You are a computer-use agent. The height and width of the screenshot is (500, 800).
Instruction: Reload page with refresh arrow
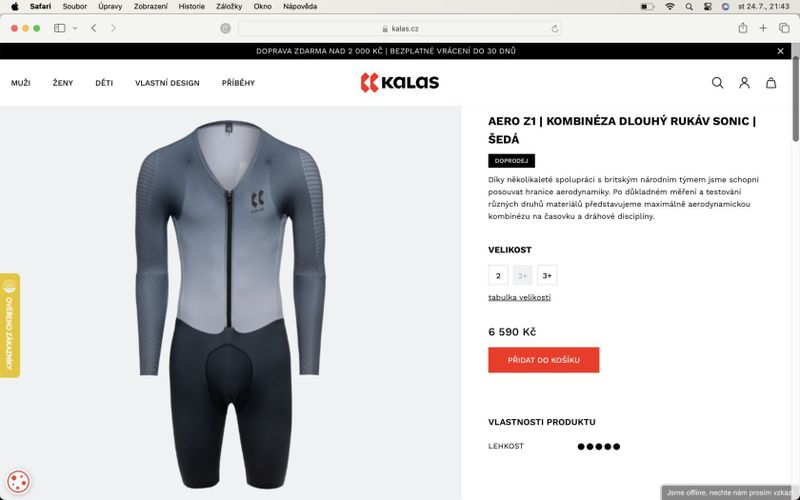click(555, 29)
